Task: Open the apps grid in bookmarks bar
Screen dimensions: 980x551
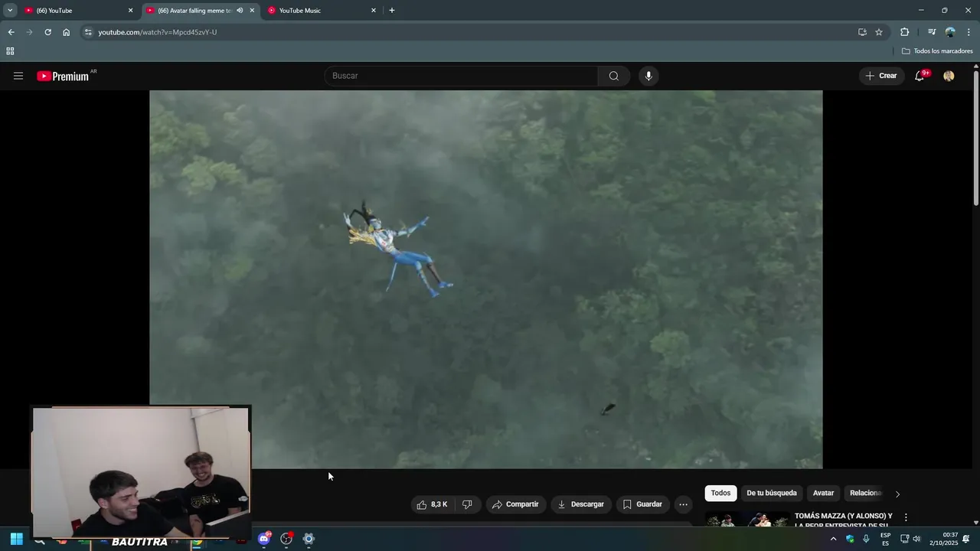Action: tap(10, 51)
